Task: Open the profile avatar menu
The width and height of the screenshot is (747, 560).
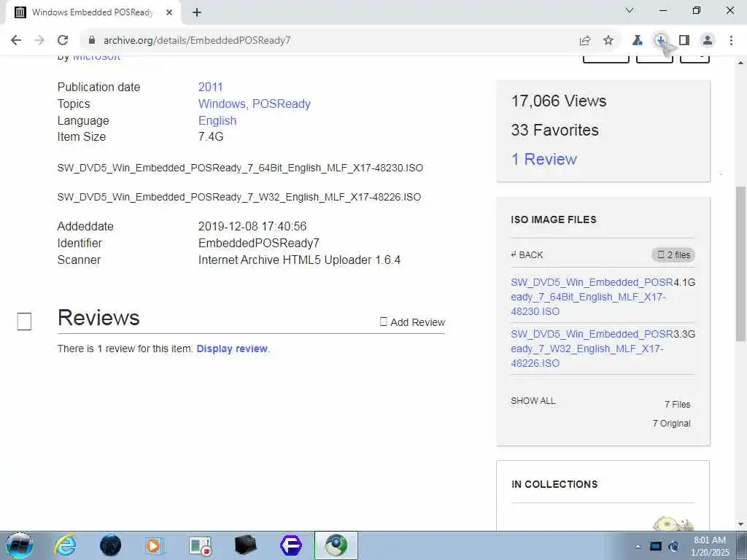Action: (708, 41)
